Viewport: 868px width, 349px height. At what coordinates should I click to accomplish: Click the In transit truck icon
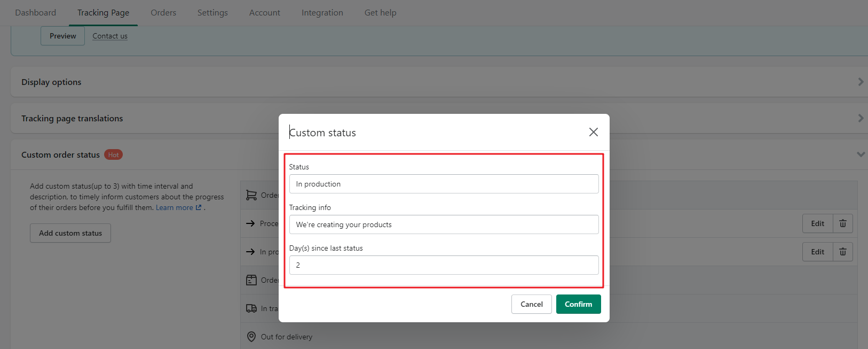pos(251,308)
